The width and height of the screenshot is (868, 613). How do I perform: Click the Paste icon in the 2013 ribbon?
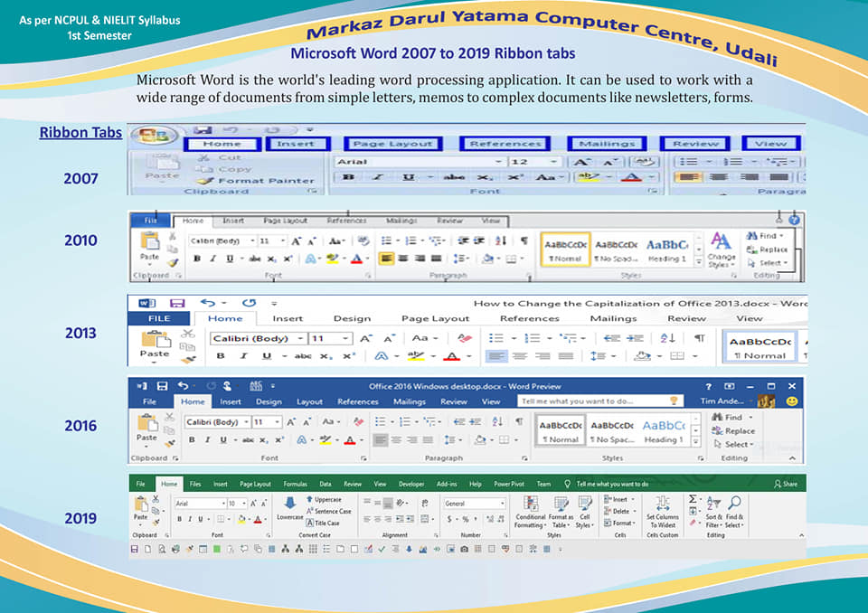155,338
